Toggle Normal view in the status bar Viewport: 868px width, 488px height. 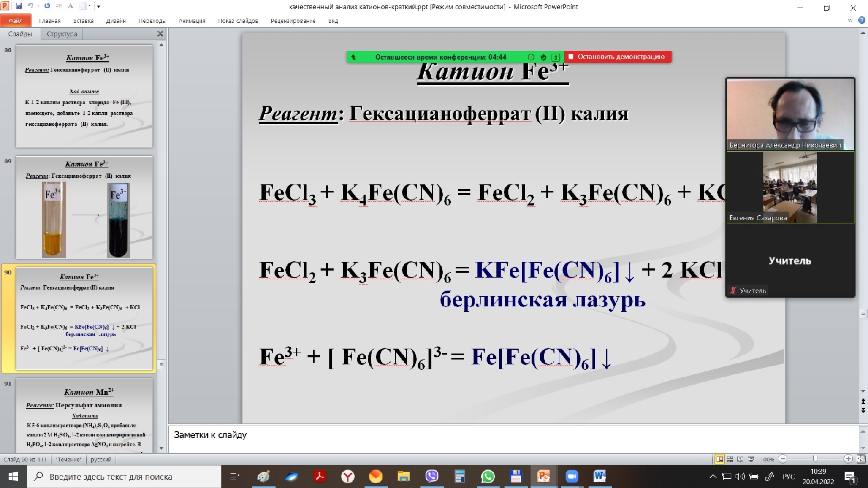point(720,458)
